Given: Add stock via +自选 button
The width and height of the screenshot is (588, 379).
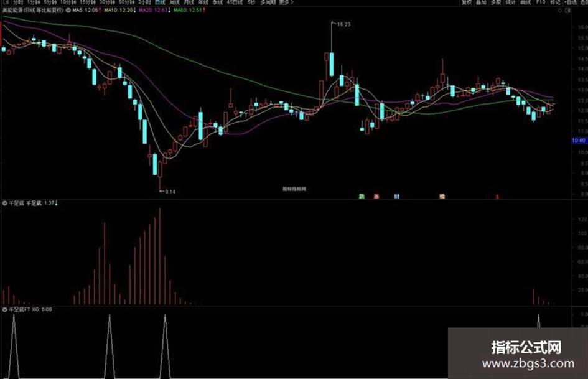Looking at the screenshot, I should [571, 2].
